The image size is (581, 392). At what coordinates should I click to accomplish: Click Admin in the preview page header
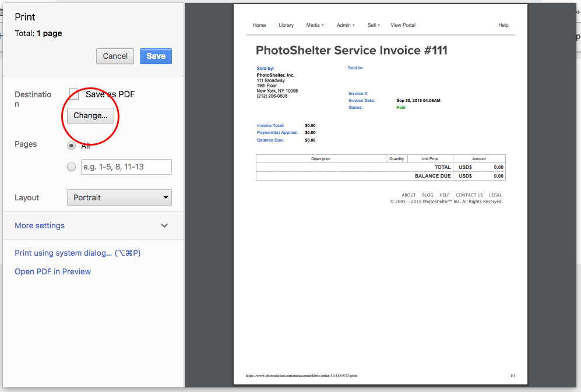click(x=346, y=25)
